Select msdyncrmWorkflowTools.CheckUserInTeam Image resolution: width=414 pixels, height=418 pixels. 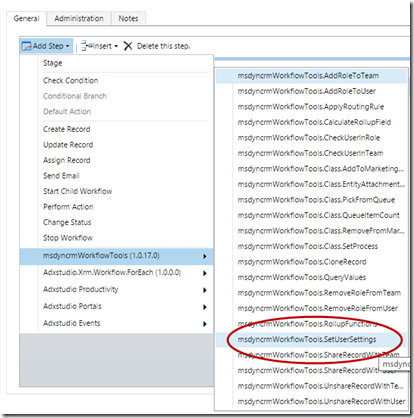point(310,153)
